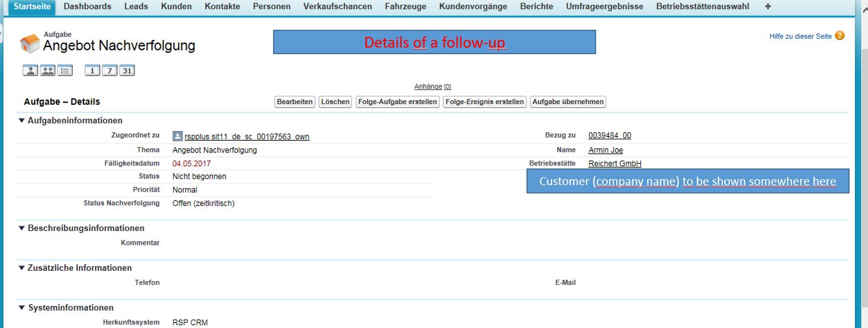Go to the Kundenvorgänge tab
868x328 pixels.
[474, 7]
